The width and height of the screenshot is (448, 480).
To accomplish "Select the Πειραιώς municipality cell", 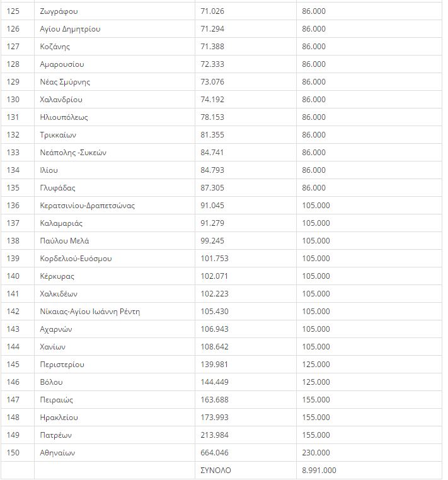I will pos(115,400).
